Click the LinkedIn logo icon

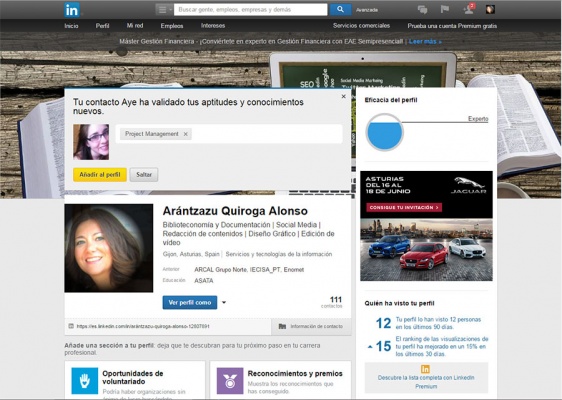click(x=72, y=10)
